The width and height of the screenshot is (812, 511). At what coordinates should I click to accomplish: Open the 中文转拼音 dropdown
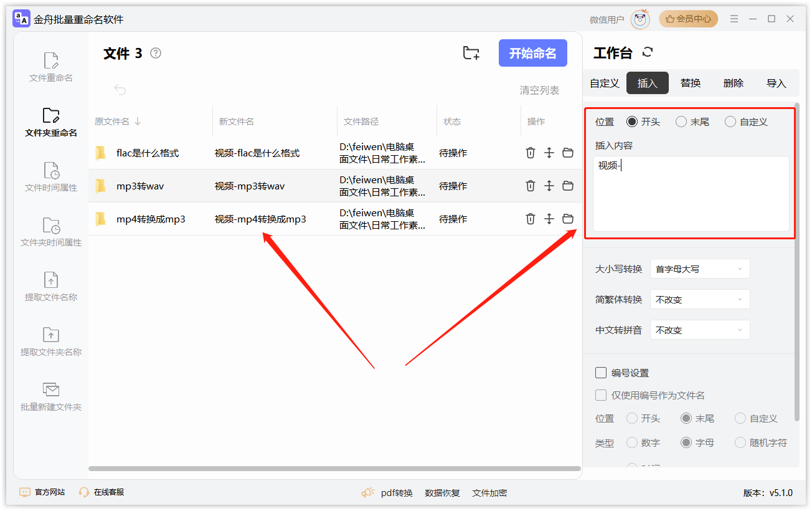[700, 330]
